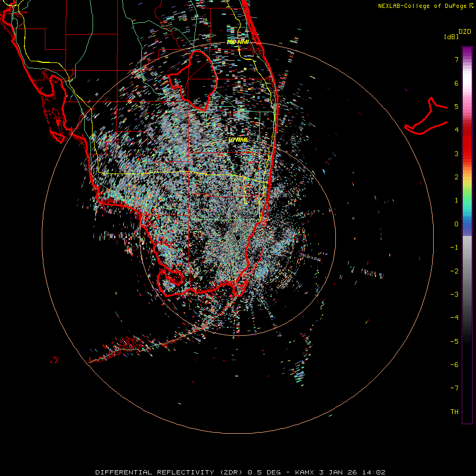The width and height of the screenshot is (476, 476).
Task: Click the TH label at scale bottom
Action: point(454,412)
